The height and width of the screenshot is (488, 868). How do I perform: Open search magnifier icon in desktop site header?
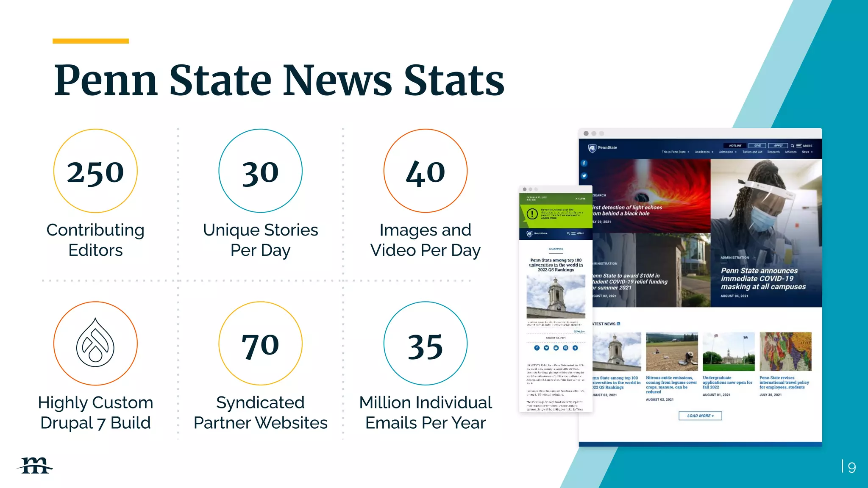(x=792, y=146)
